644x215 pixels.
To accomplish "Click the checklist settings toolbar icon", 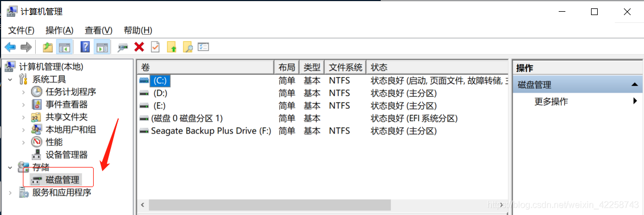I will 204,47.
